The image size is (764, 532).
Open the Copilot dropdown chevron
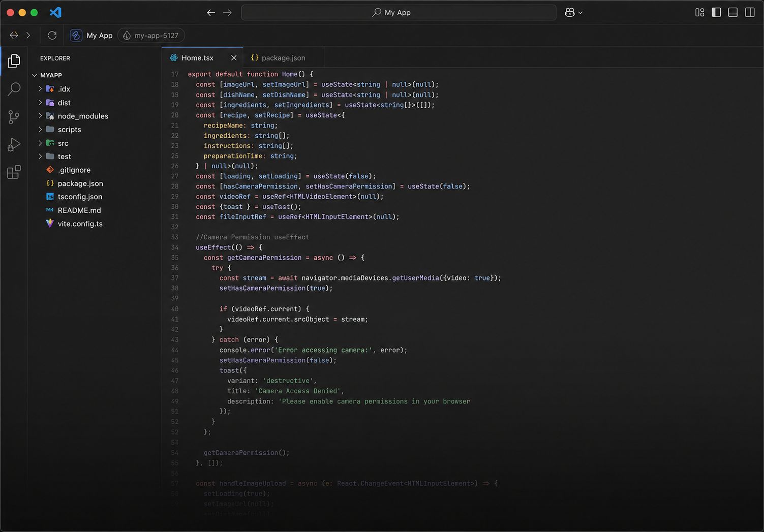(x=580, y=13)
